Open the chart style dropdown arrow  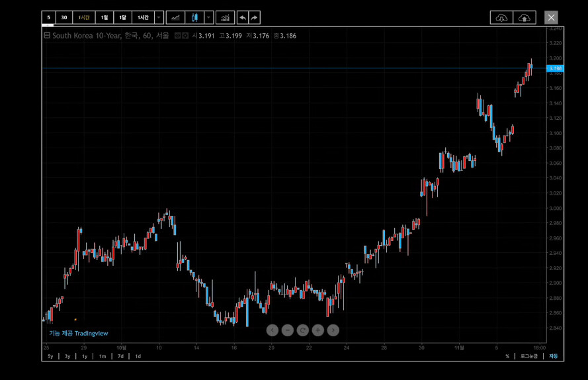tap(209, 18)
